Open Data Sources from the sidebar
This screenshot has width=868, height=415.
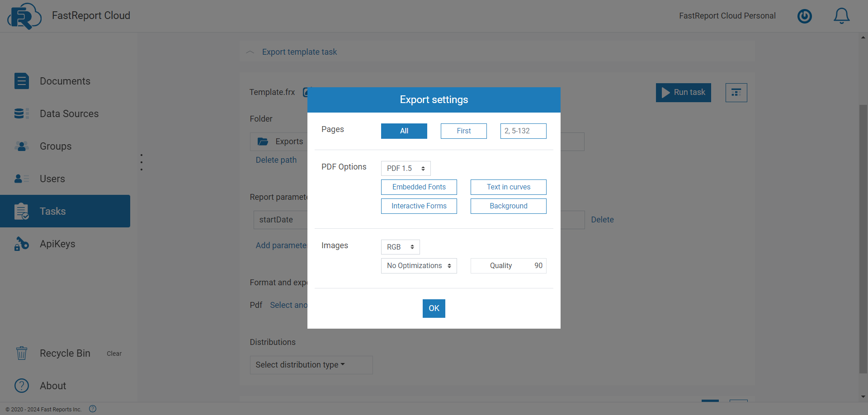click(x=69, y=113)
